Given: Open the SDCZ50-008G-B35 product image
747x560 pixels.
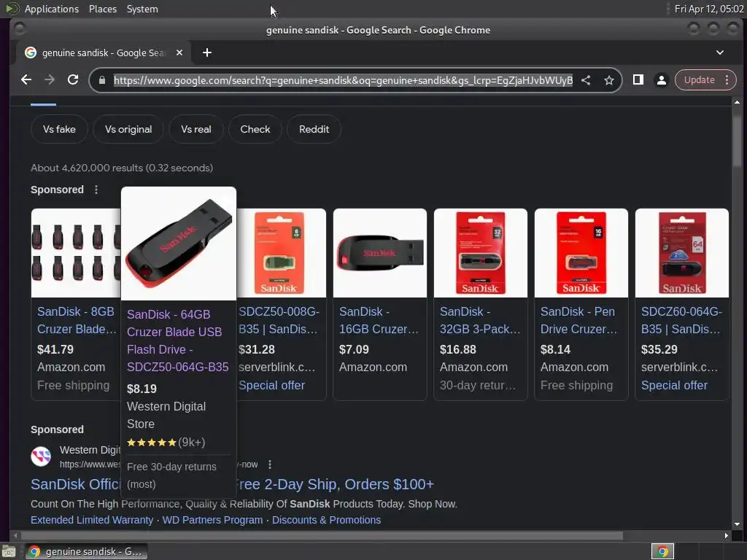Looking at the screenshot, I should click(281, 253).
